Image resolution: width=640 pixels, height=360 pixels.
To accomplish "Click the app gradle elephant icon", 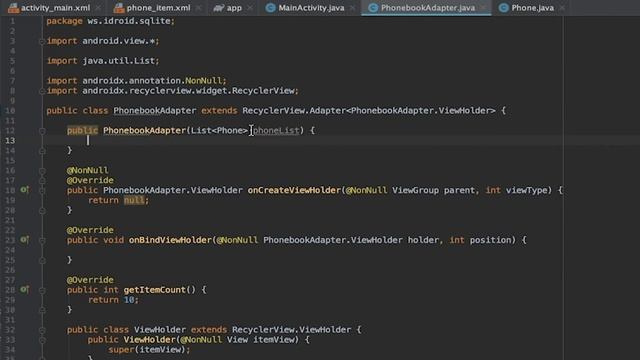I will click(219, 8).
